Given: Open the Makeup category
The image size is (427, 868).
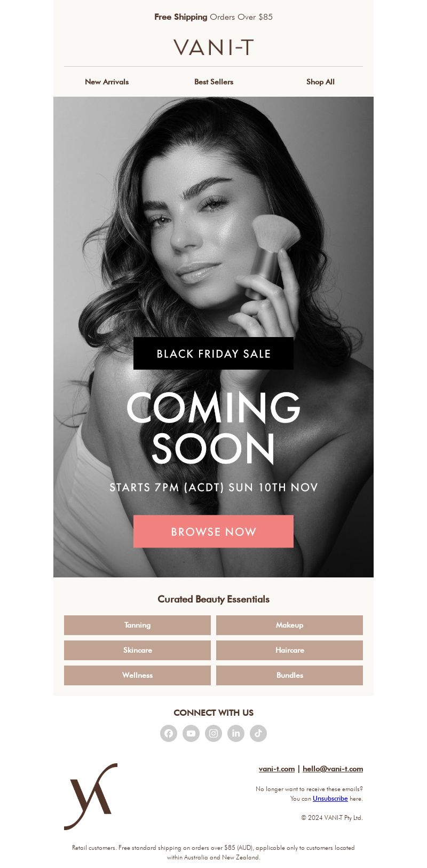Looking at the screenshot, I should pyautogui.click(x=289, y=625).
